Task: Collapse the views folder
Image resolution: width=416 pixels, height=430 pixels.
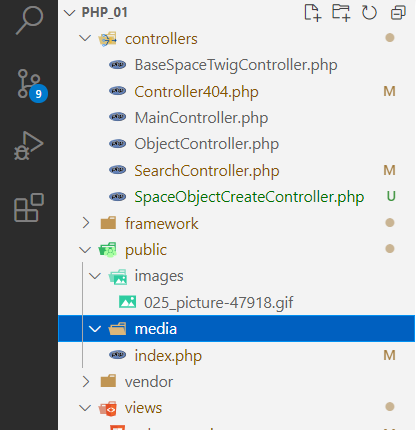Action: coord(85,408)
